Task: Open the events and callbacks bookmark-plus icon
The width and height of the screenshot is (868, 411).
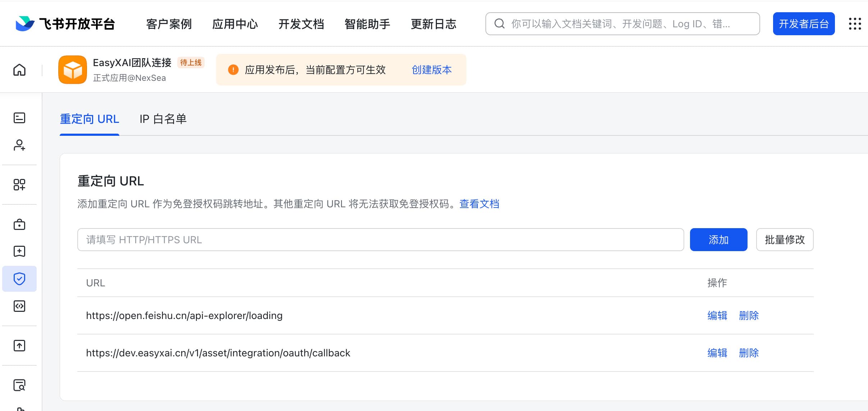Action: coord(19,251)
